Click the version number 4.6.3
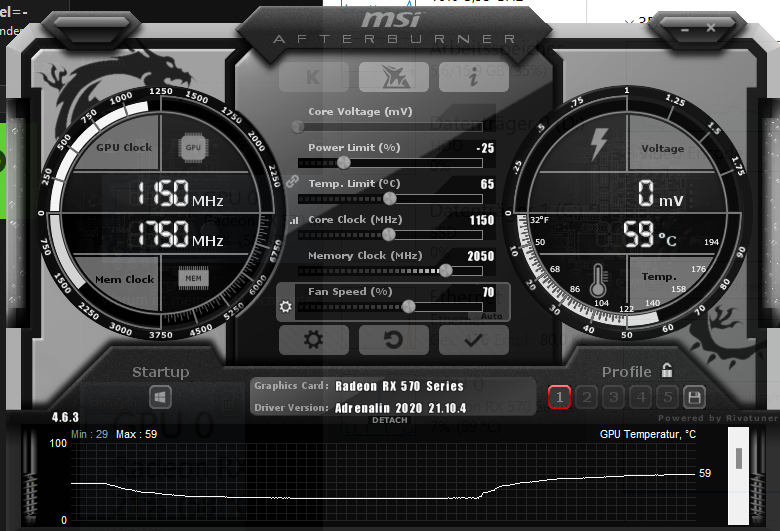 [x=65, y=417]
